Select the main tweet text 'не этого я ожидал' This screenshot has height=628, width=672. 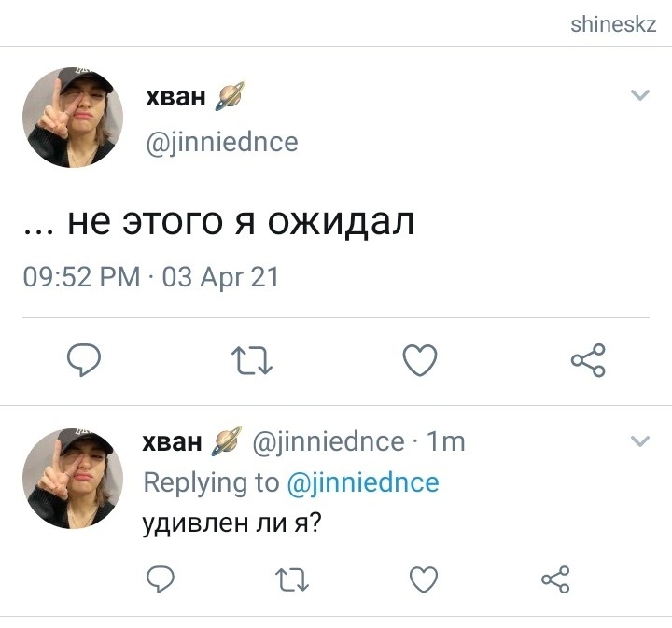coord(241,223)
